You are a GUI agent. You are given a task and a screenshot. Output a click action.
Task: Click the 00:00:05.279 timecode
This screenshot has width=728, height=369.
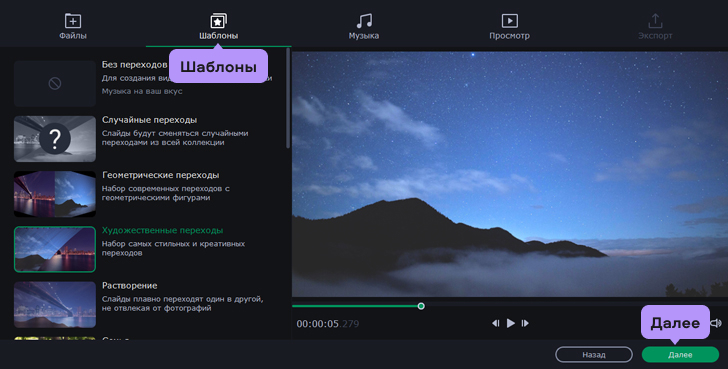tap(328, 324)
